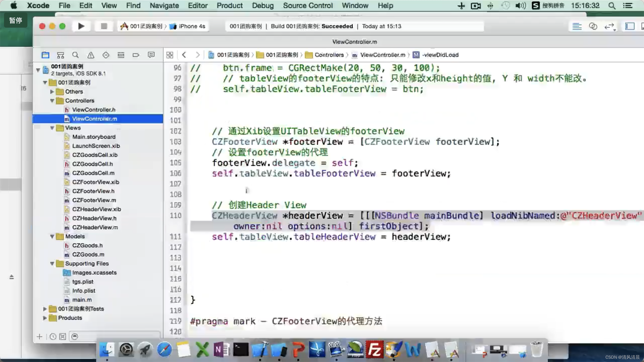
Task: Collapse the Supporting Files group
Action: [x=52, y=263]
